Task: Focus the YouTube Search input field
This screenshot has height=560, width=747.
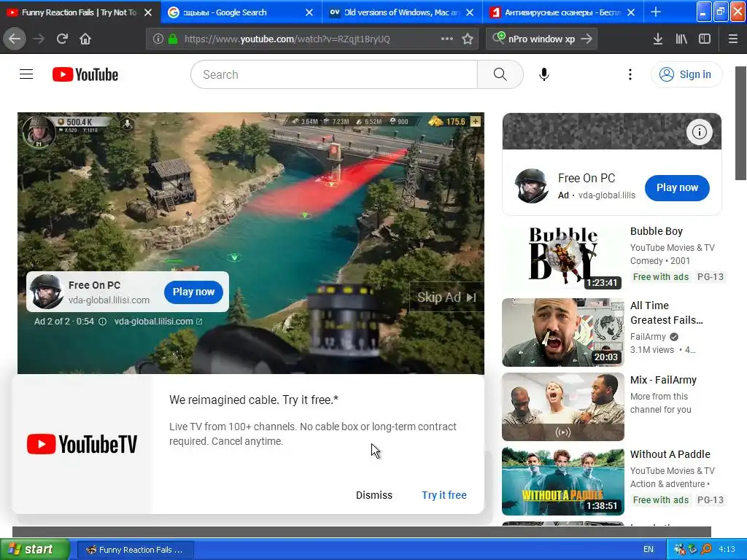Action: click(x=334, y=74)
